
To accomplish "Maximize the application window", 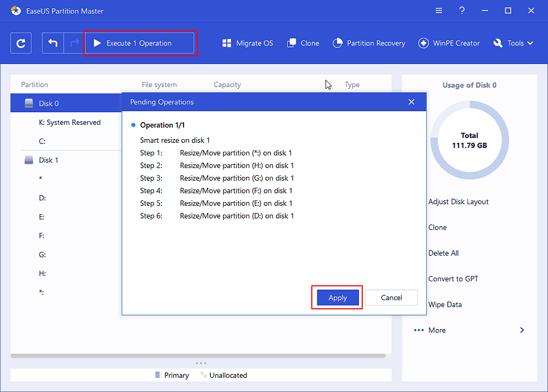I will point(508,11).
